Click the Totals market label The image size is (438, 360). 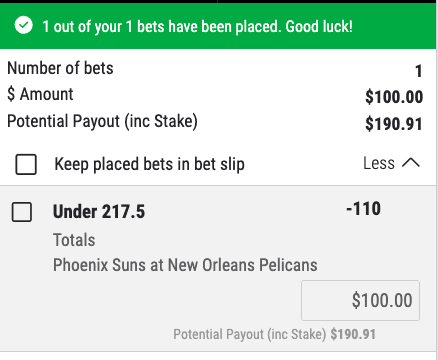(74, 240)
